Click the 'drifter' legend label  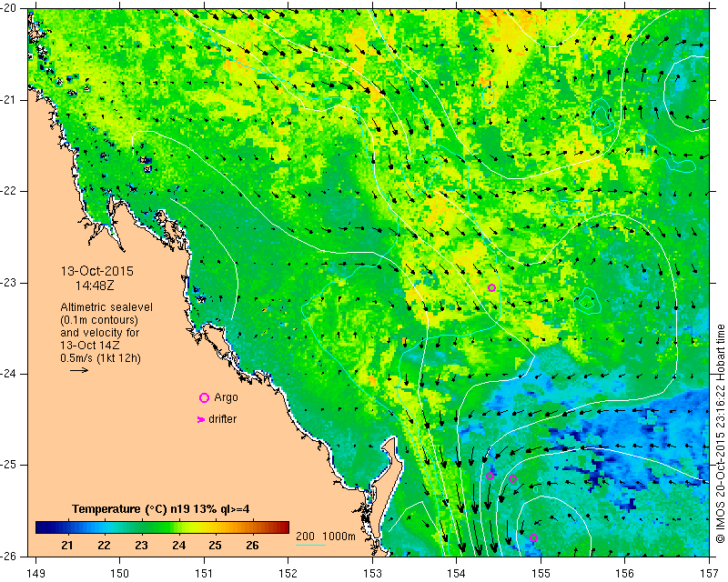point(222,419)
